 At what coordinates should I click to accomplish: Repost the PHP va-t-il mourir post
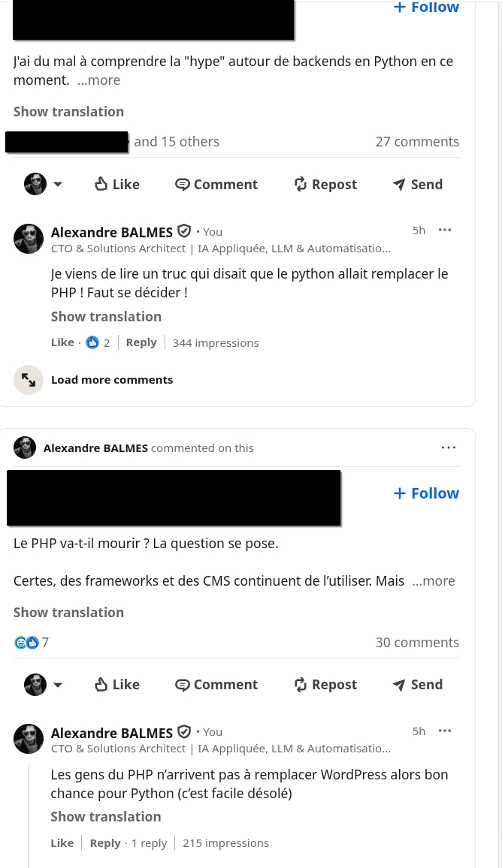(325, 685)
